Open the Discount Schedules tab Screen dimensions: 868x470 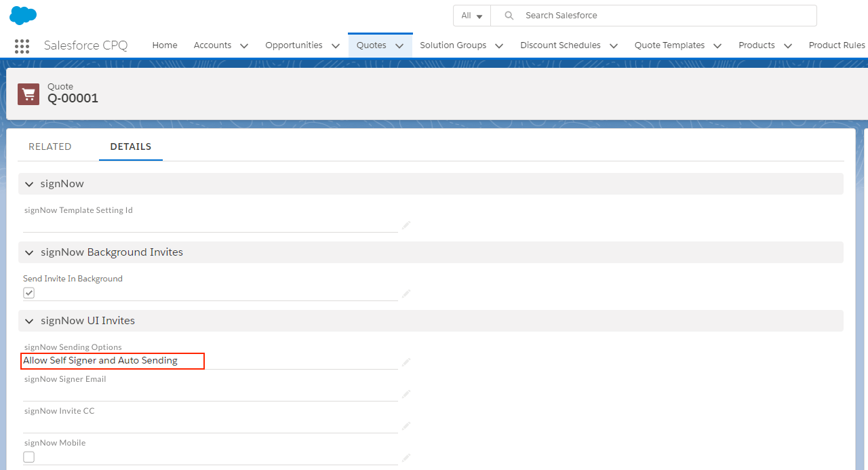pos(560,45)
